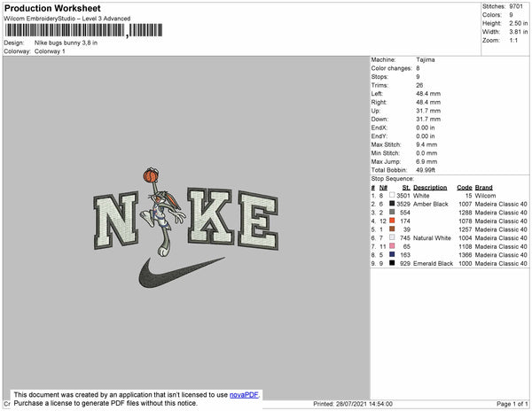
Task: Click the Down value '31.7 mm'
Action: 428,119
